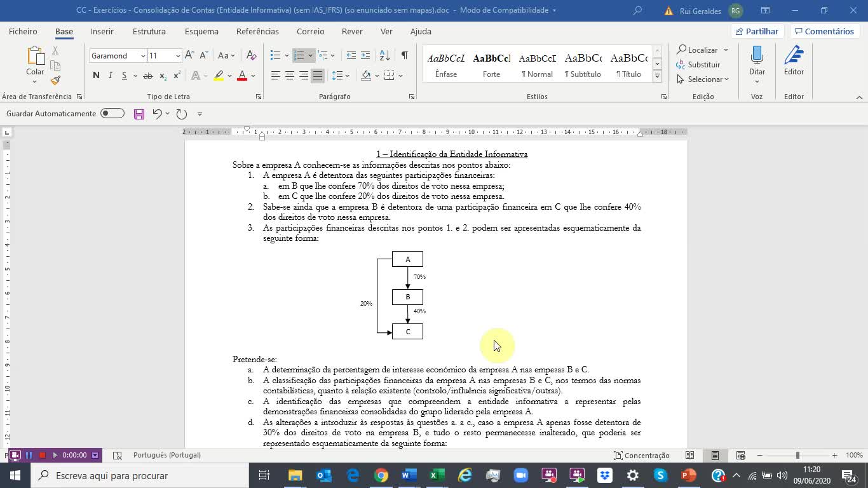Screen dimensions: 868x488
Task: Apply red font color with the A icon
Action: [x=241, y=75]
